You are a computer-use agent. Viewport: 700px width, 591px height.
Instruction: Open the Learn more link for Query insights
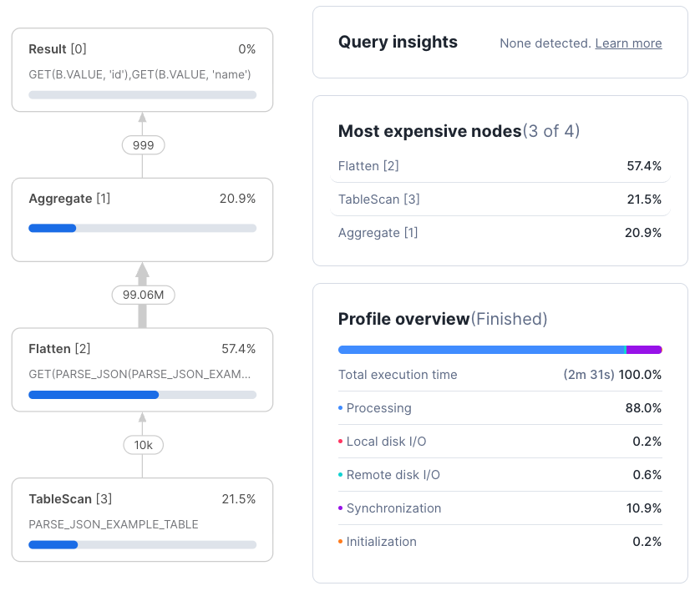tap(628, 43)
